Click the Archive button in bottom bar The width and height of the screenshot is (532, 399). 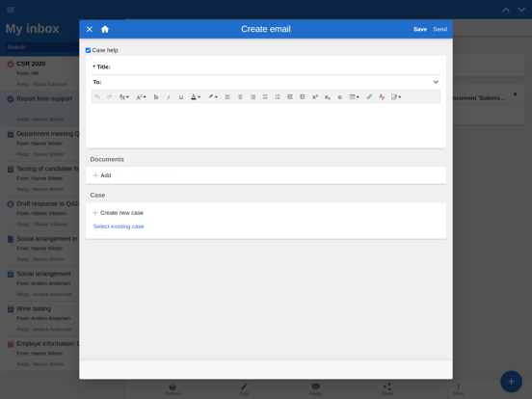(x=173, y=389)
